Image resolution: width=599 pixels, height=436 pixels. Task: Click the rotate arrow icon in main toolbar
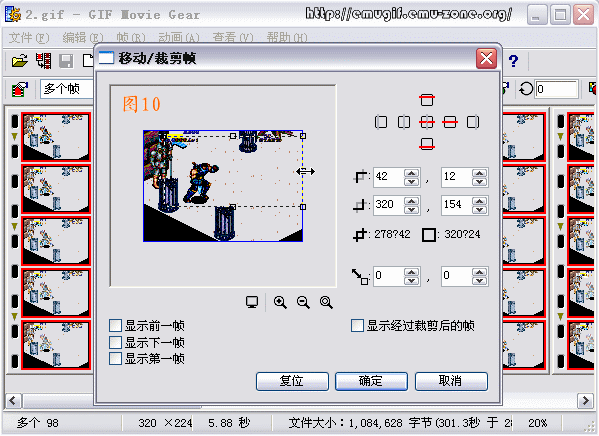[x=526, y=89]
